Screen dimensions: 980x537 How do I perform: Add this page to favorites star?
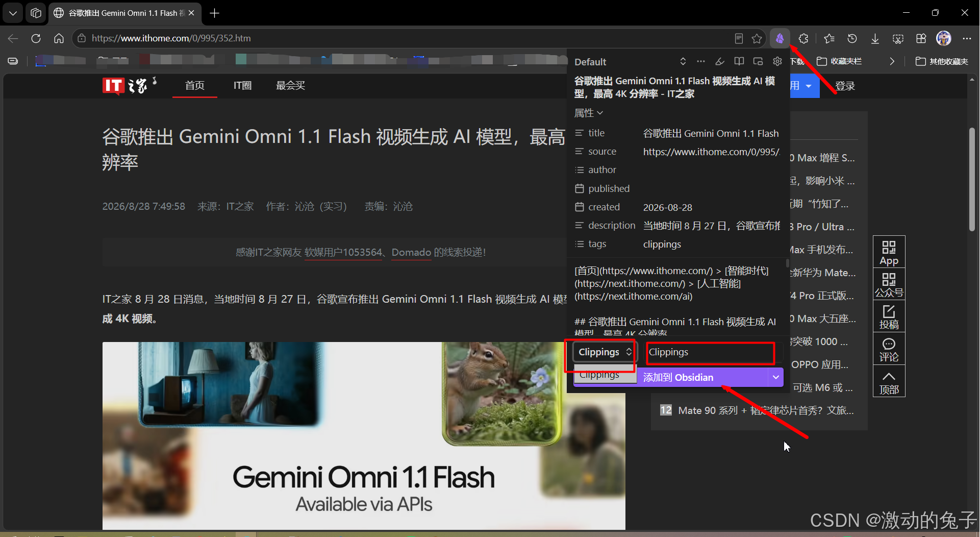tap(757, 38)
